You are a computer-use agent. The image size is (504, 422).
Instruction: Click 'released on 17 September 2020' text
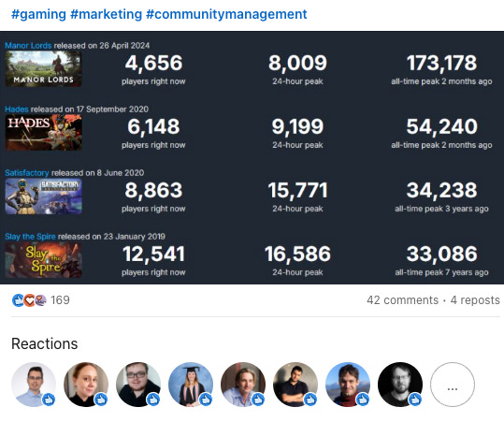[x=90, y=109]
